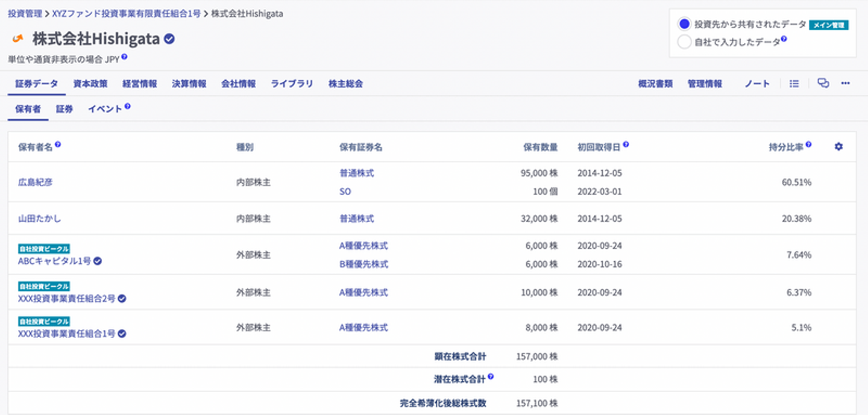868x415 pixels.
Task: Select 投資先から共有されたデータ radio button
Action: (x=684, y=24)
